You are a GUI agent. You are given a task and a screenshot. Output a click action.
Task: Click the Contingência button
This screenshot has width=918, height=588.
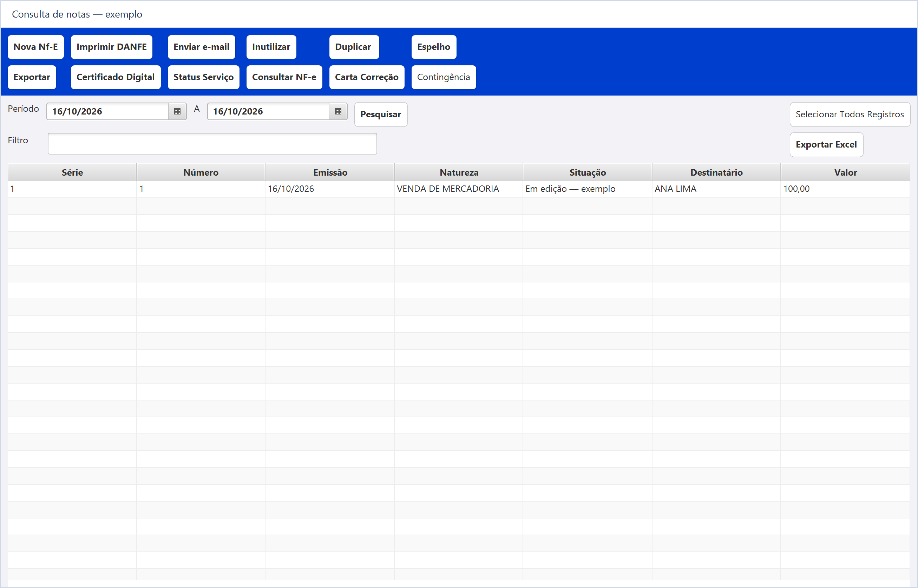point(444,77)
